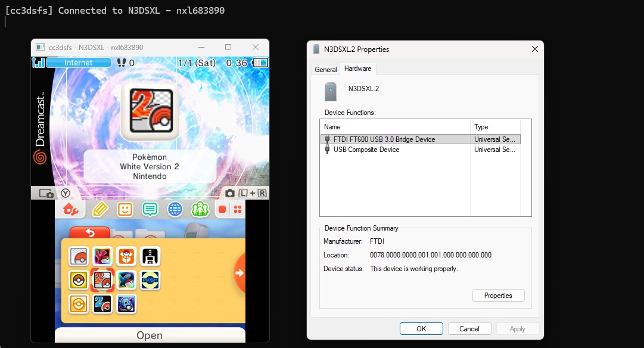Viewport: 644px width, 348px height.
Task: Minimize the cc3dsfs window
Action: coord(201,47)
